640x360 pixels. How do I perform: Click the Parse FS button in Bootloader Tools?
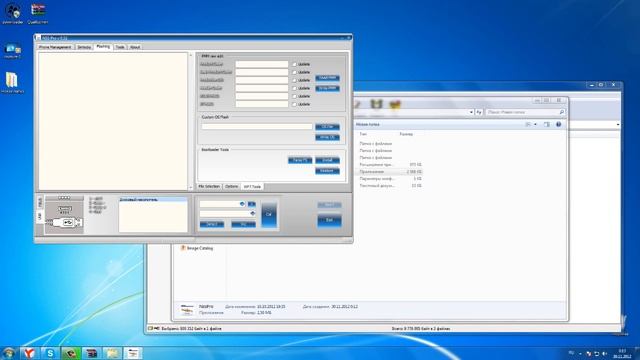point(300,160)
